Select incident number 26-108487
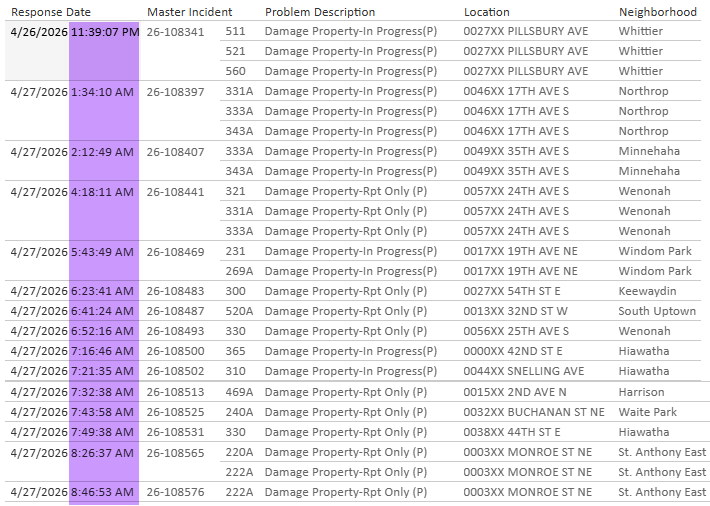The height and width of the screenshot is (506, 710). click(175, 311)
